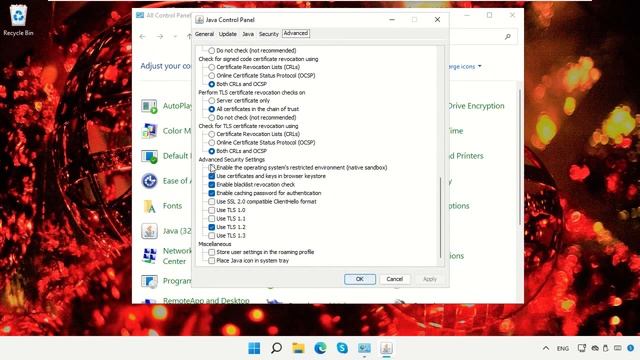Viewport: 640px width, 360px height.
Task: Switch to the Control Panel taskbar icon
Action: 364,348
